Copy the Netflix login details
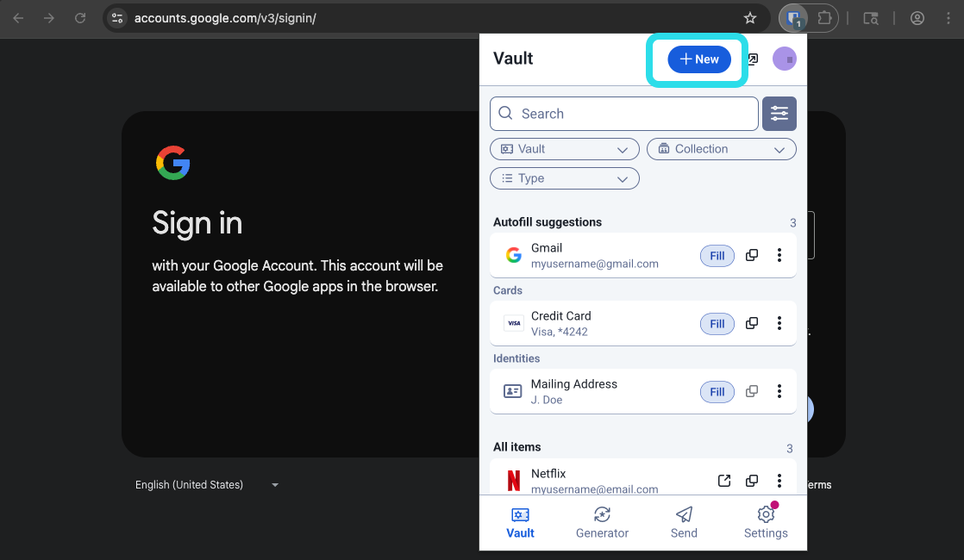The width and height of the screenshot is (964, 560). [x=751, y=480]
